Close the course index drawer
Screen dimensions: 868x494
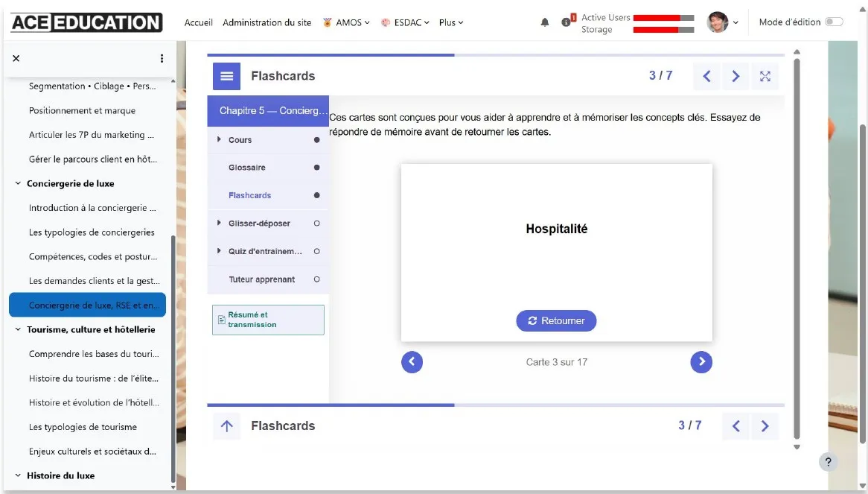(16, 58)
